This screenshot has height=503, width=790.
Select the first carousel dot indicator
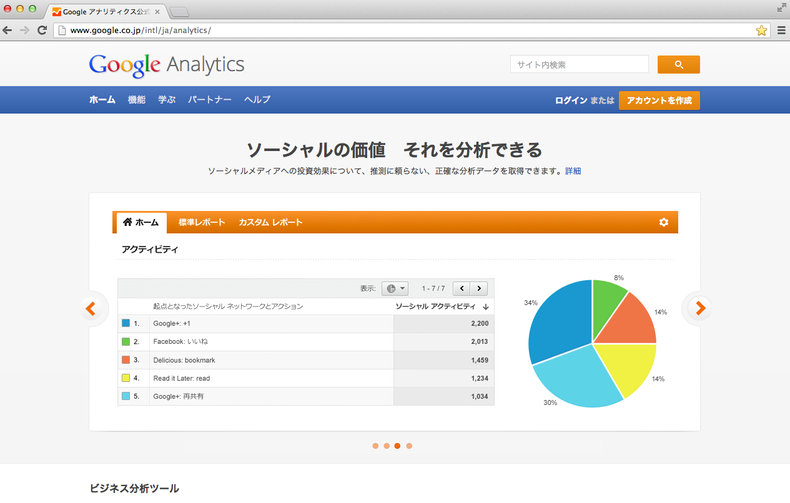tap(375, 446)
